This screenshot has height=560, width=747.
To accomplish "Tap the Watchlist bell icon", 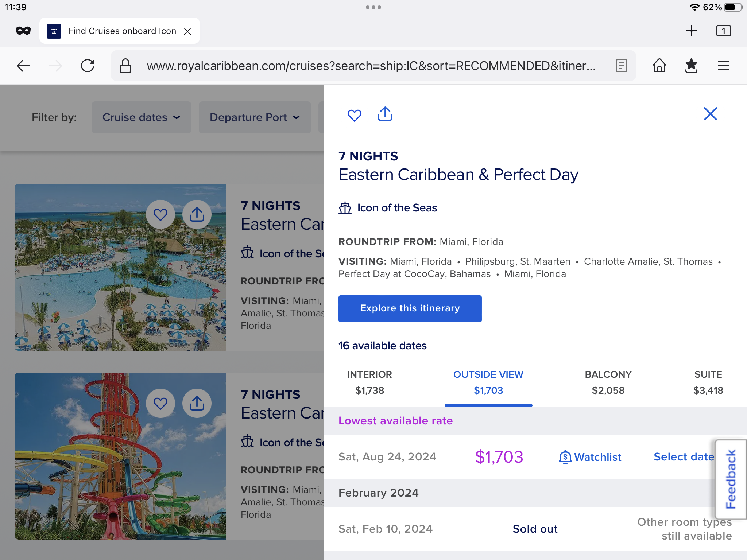I will click(565, 457).
